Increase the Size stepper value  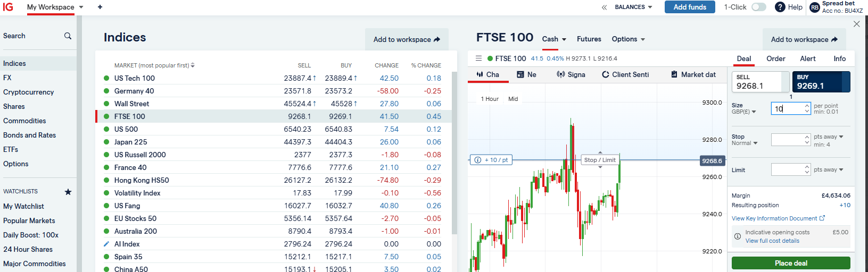[807, 106]
